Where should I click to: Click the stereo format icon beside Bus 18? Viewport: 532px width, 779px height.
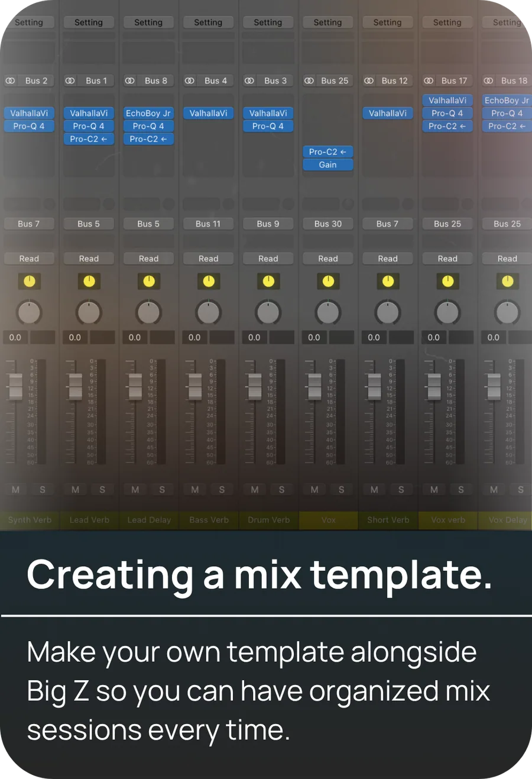pos(488,80)
